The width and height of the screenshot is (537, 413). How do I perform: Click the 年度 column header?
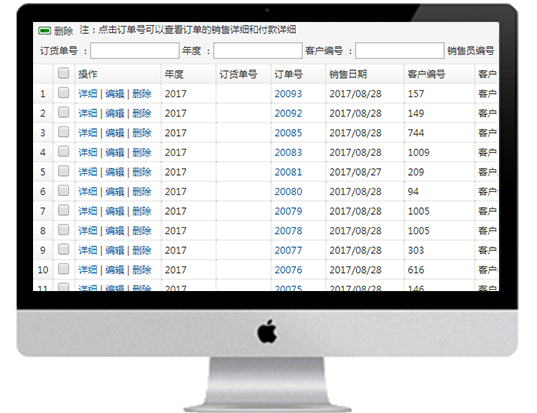tap(174, 74)
